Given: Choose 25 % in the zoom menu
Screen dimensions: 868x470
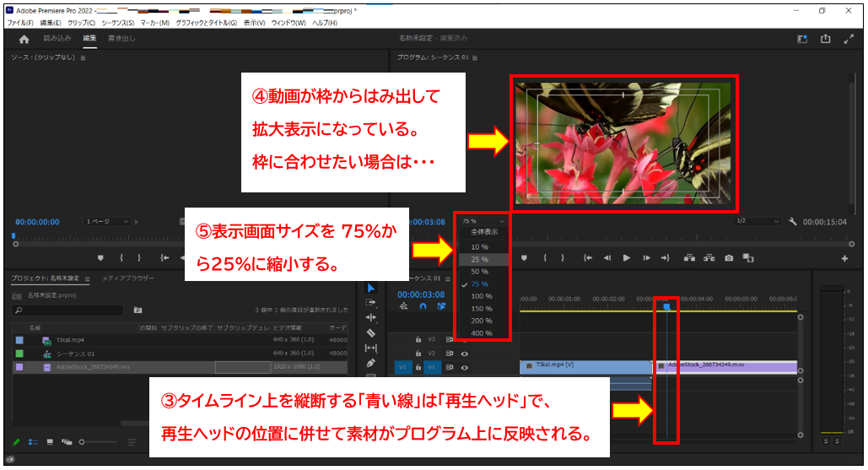Looking at the screenshot, I should pyautogui.click(x=483, y=260).
